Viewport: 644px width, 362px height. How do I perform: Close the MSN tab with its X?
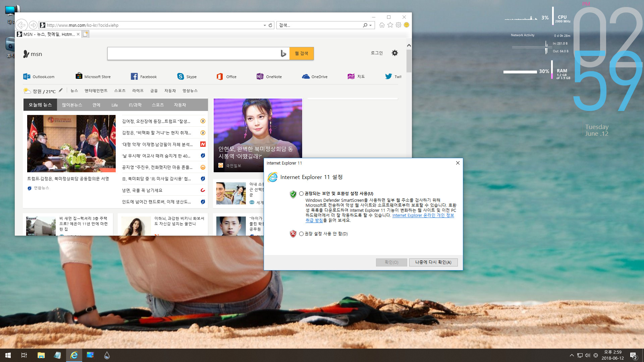[78, 34]
